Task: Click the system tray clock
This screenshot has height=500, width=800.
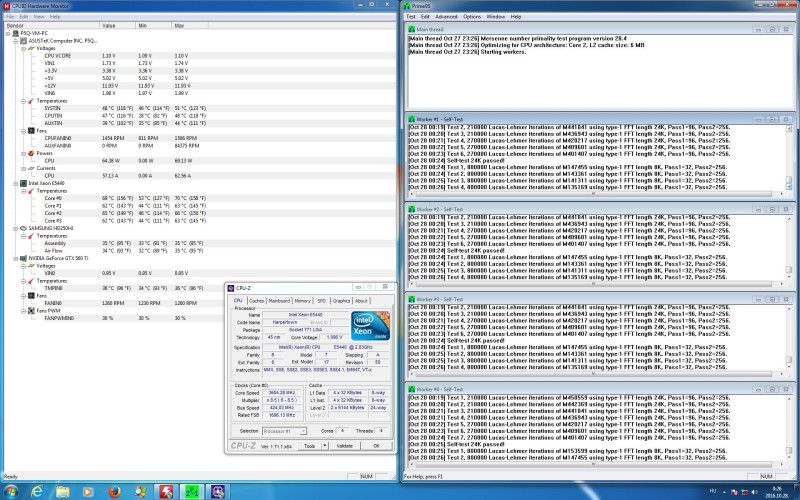Action: [778, 492]
